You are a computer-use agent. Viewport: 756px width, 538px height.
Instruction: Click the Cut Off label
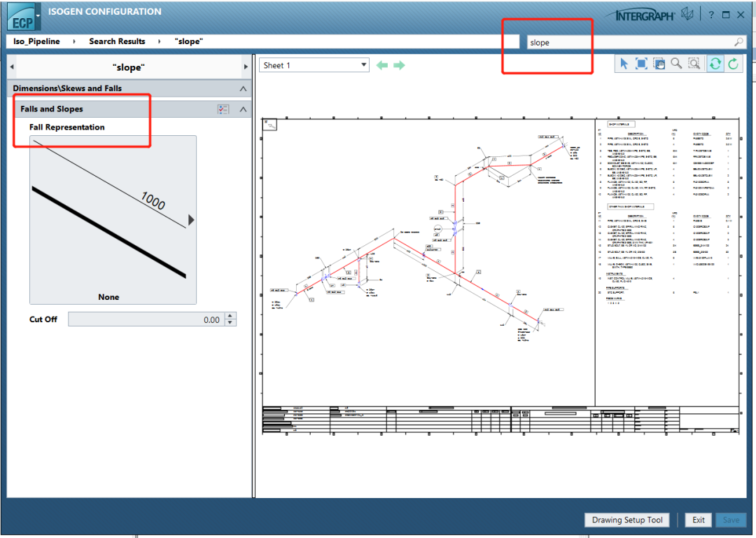(43, 319)
